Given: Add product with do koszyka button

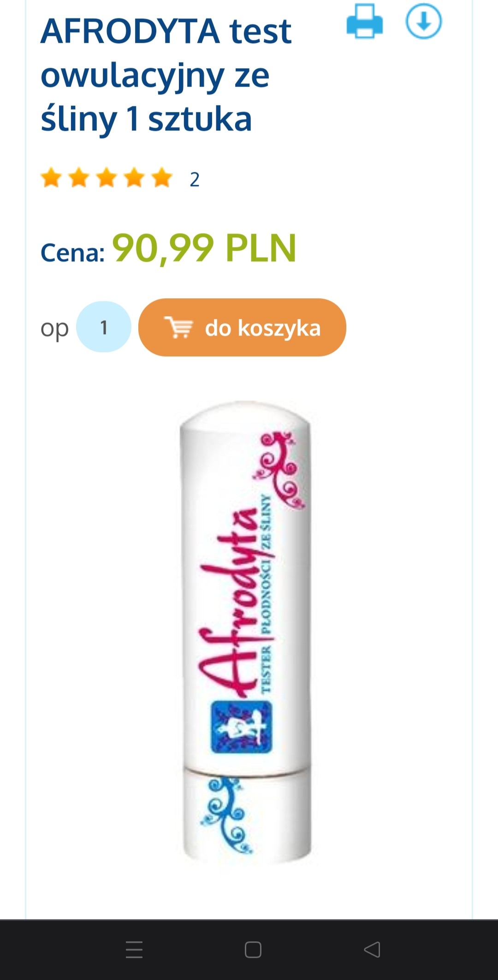Looking at the screenshot, I should [242, 327].
